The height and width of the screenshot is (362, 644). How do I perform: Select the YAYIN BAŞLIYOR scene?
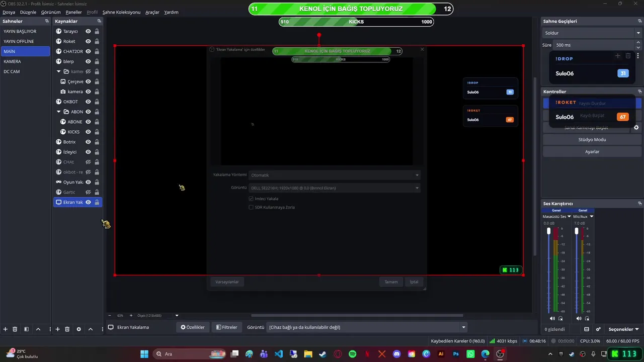pyautogui.click(x=25, y=31)
